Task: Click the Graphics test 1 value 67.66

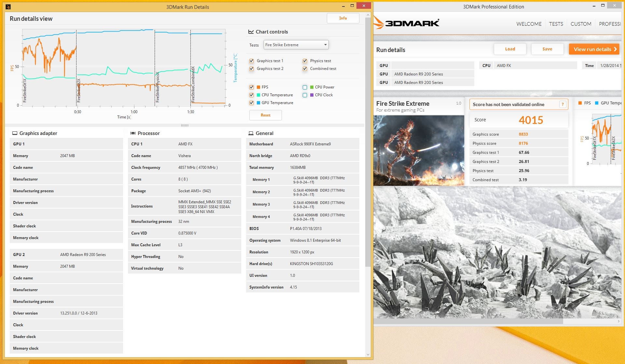Action: 524,153
